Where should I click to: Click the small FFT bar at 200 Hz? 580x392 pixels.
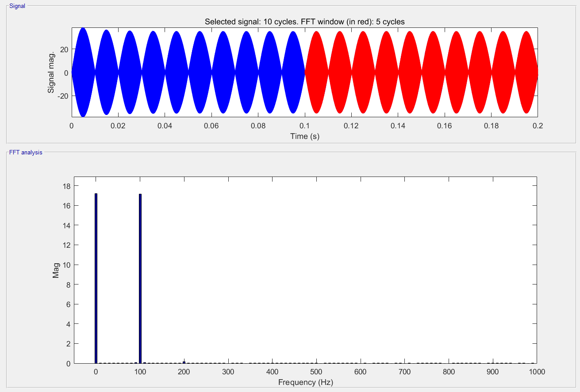pos(184,362)
